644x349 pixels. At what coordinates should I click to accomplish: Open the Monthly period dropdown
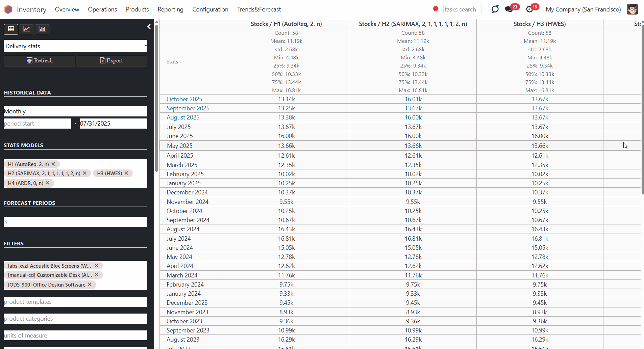(75, 111)
